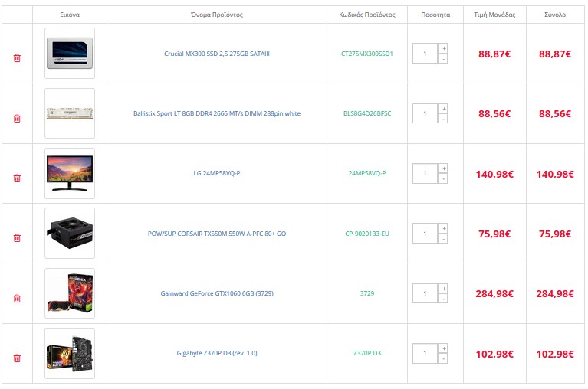Select total 75,98€ for Corsair TX550M

point(555,234)
